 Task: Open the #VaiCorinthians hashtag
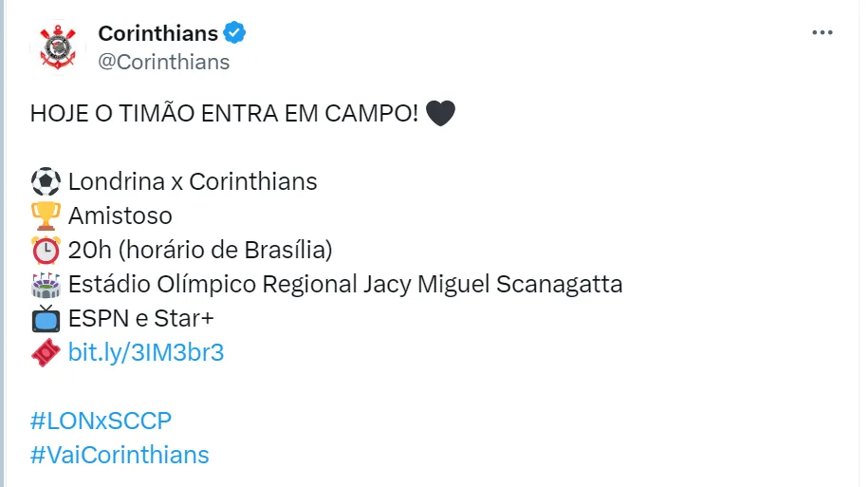120,455
